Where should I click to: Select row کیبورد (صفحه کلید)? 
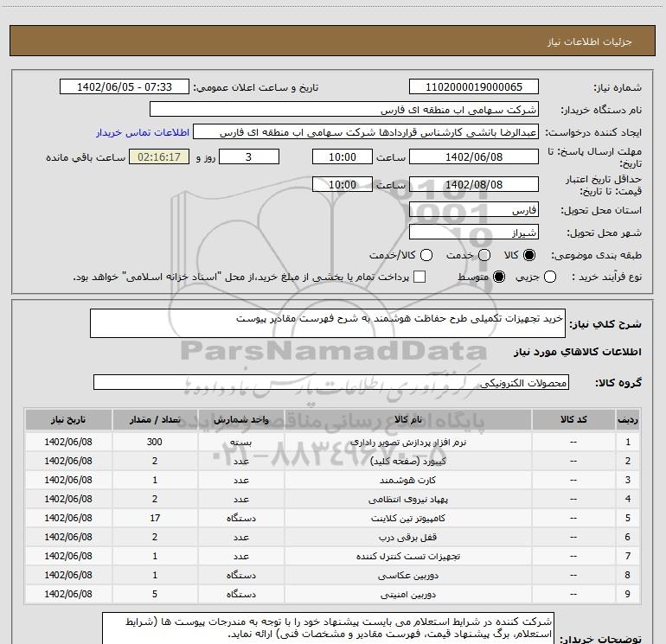click(x=333, y=461)
